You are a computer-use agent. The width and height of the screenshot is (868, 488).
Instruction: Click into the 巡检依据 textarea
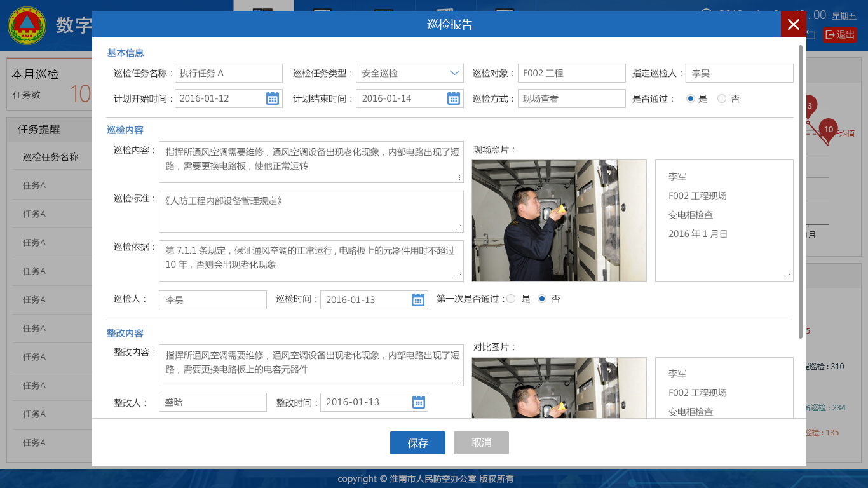tap(311, 261)
